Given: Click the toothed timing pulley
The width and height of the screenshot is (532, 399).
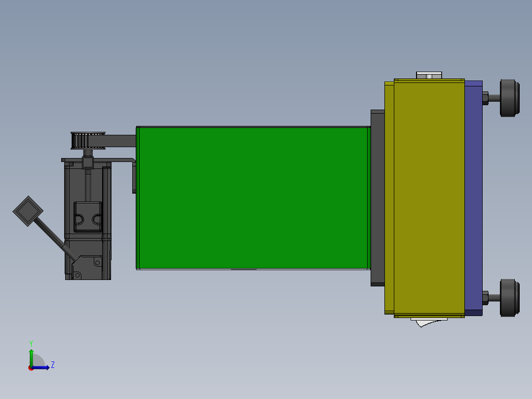Looking at the screenshot, I should [x=89, y=140].
